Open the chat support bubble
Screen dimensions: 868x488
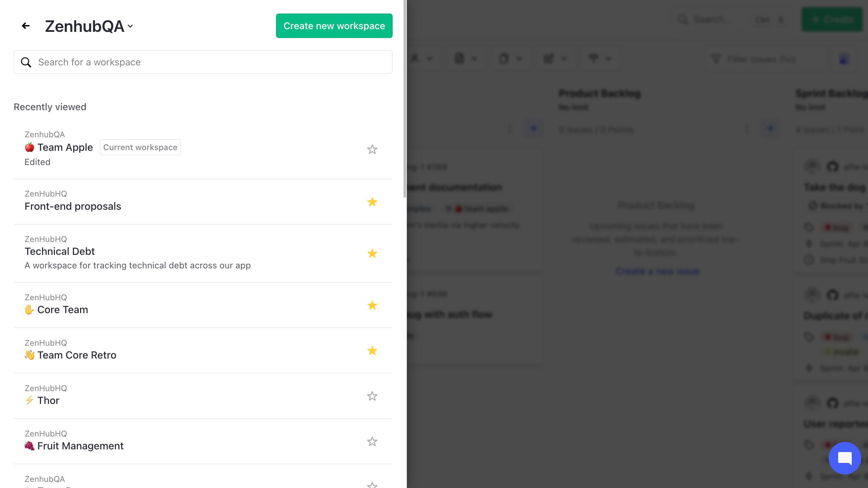(x=845, y=458)
